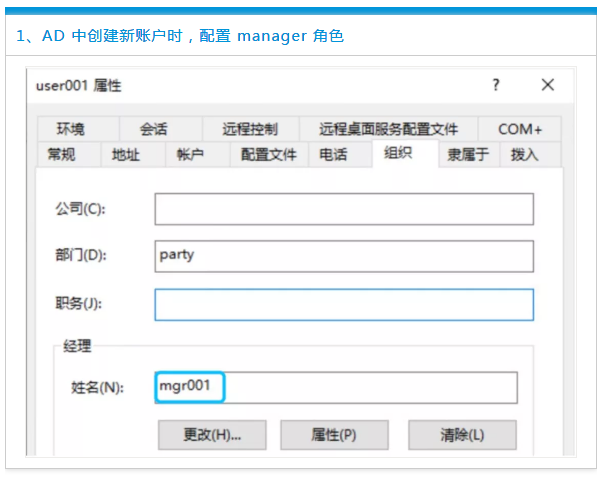Select the 远程控制 tab
Screen dimensions: 602x477
(x=250, y=129)
